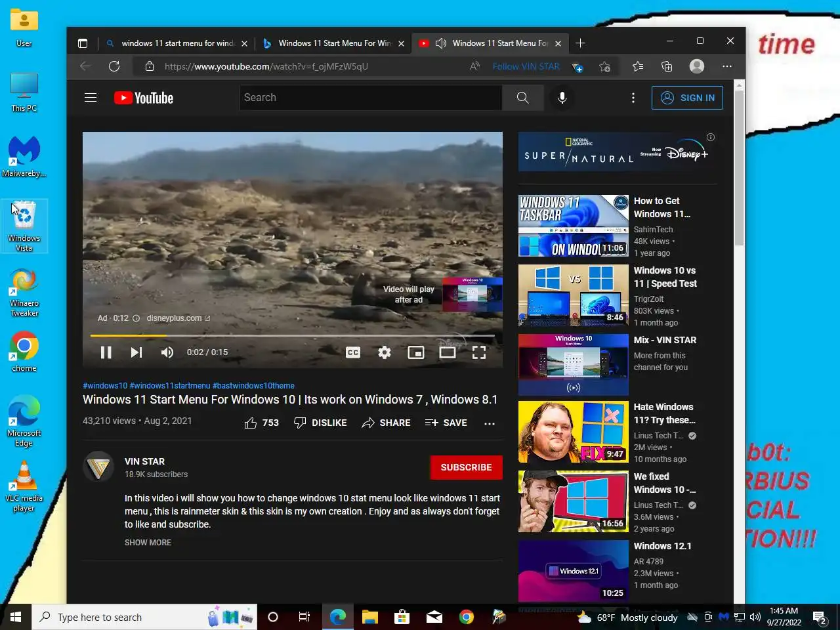Screen dimensions: 840x630
Task: Save video to playlist
Action: (446, 423)
